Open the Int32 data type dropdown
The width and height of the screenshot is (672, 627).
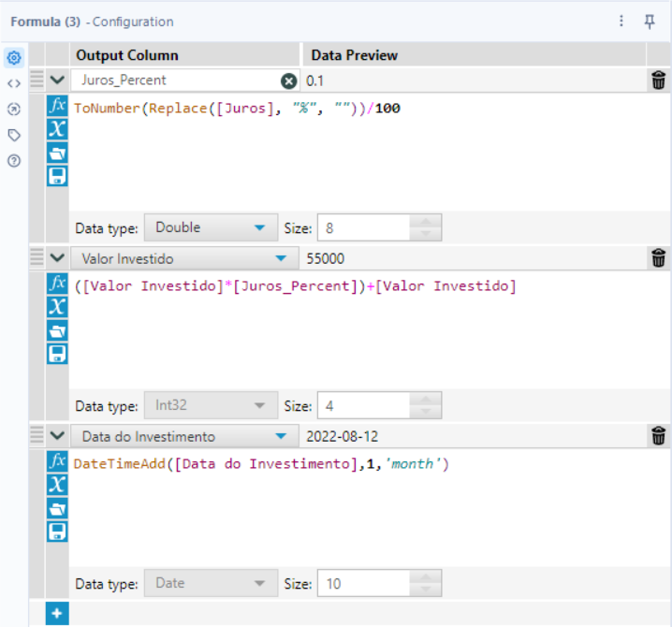211,405
